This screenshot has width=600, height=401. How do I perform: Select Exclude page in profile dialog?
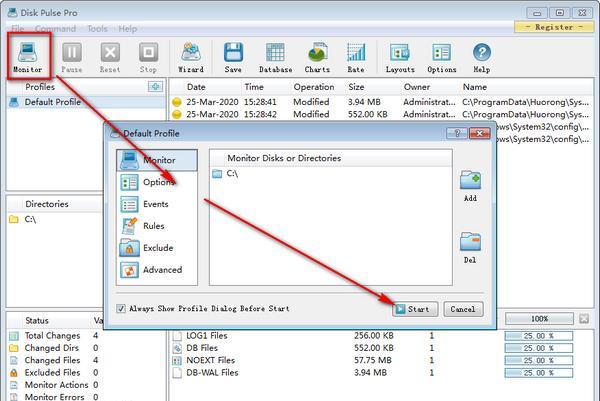pyautogui.click(x=157, y=248)
